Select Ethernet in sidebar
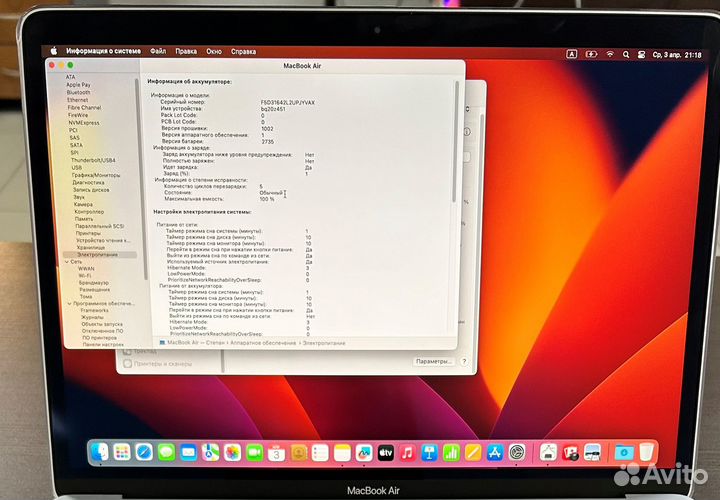Viewport: 720px width, 500px height. [x=77, y=100]
